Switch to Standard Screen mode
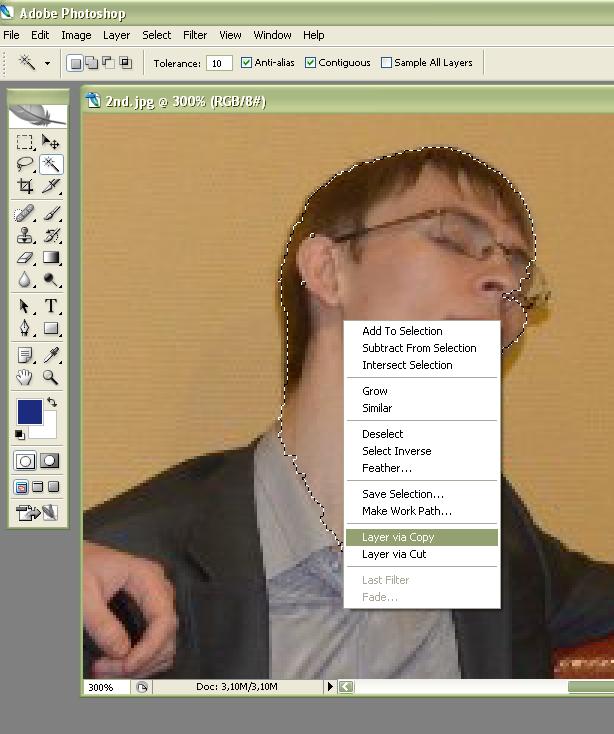This screenshot has height=734, width=614. [21, 487]
